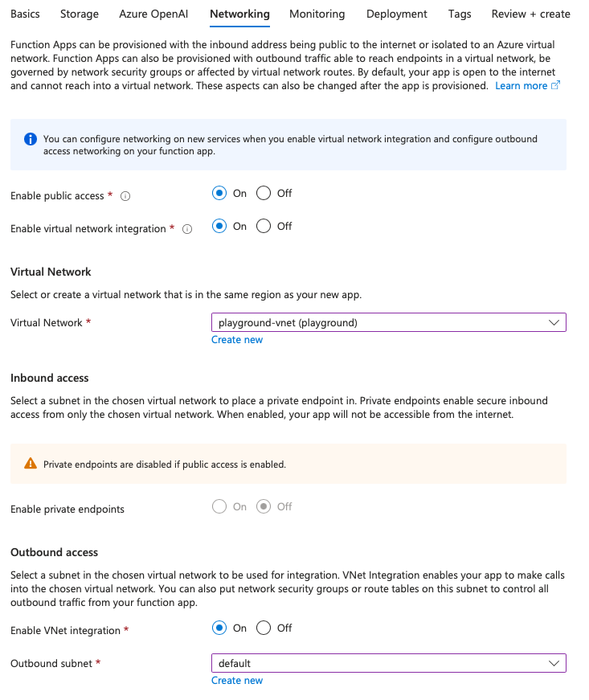Viewport: 589px width, 700px height.
Task: Click the blue info icon in the banner
Action: (x=31, y=139)
